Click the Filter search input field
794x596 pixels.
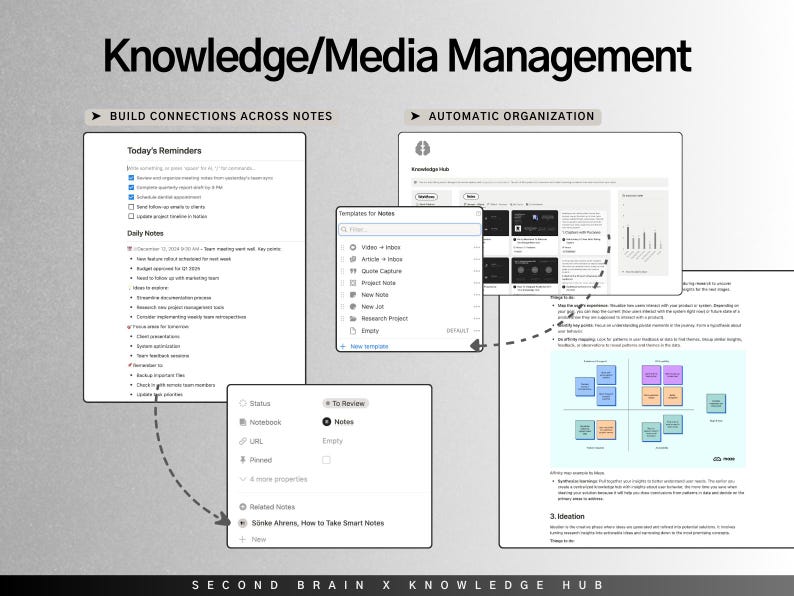410,229
